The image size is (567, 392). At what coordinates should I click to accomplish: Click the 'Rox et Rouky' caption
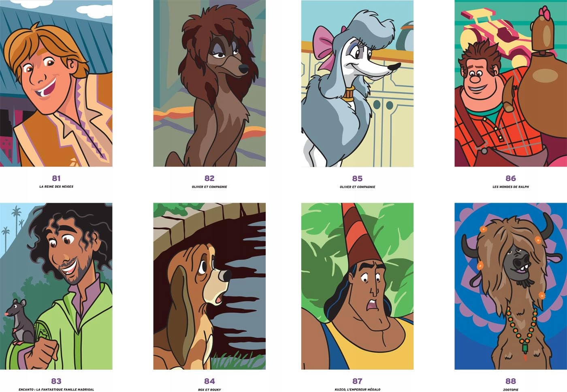click(209, 390)
